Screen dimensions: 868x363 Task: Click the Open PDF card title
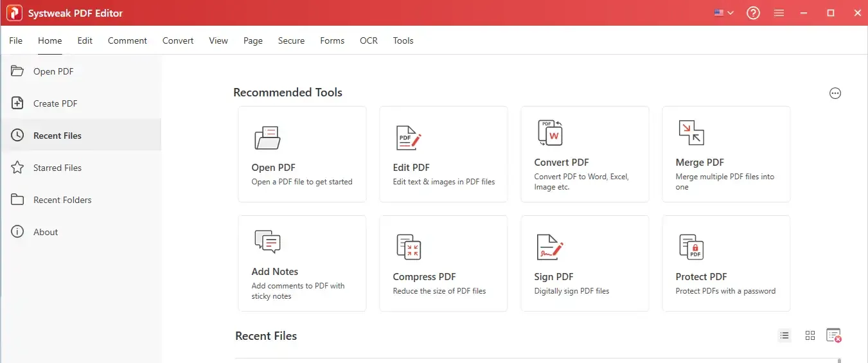click(x=273, y=168)
